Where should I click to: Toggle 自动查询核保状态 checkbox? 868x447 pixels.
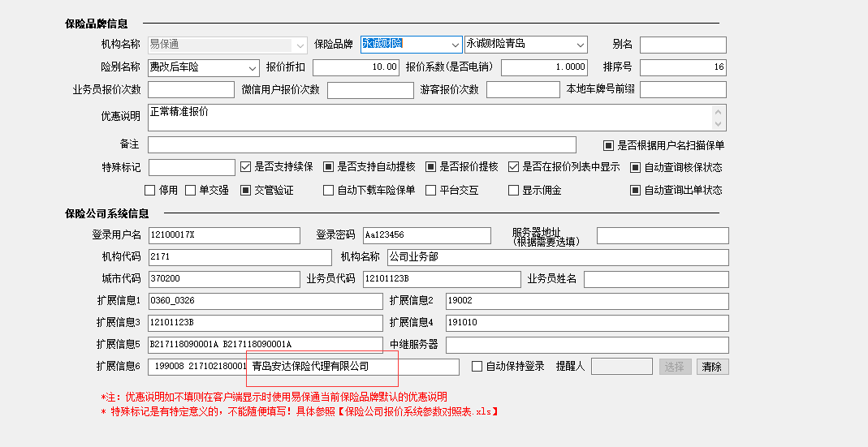pos(636,167)
